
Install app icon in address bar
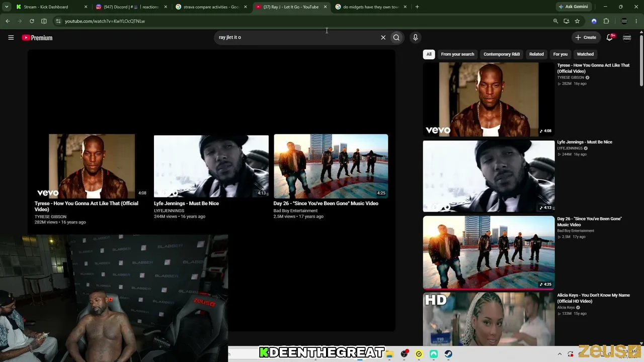click(x=567, y=21)
